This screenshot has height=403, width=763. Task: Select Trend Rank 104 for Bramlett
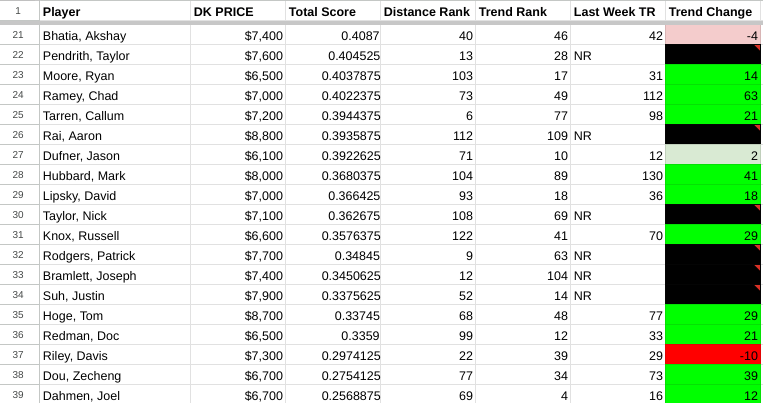[x=523, y=275]
